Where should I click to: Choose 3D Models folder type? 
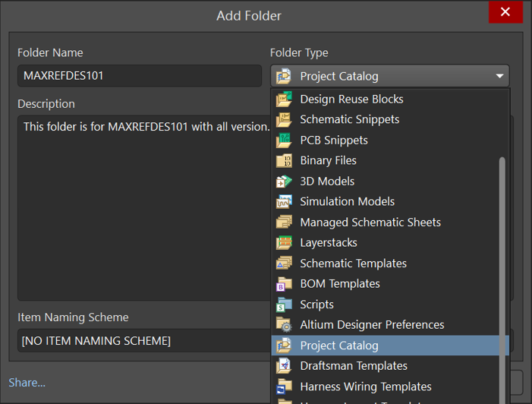386,181
